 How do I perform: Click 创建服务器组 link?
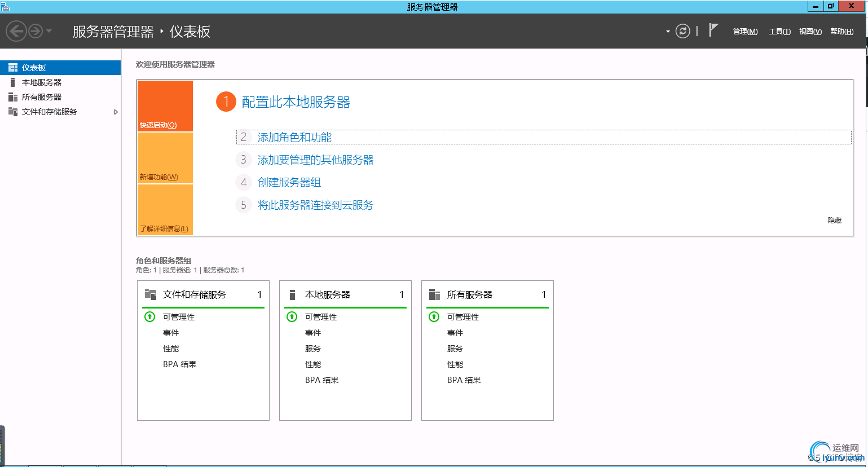[289, 182]
